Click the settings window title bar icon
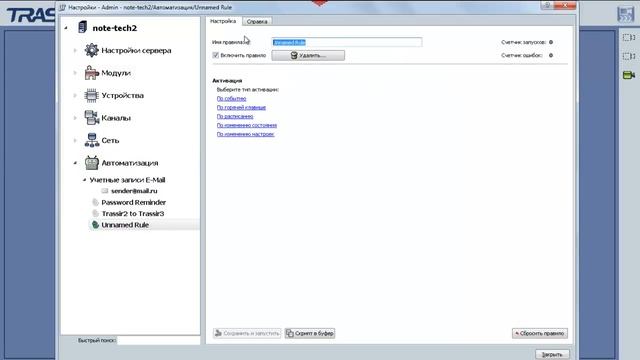The width and height of the screenshot is (640, 360). (62, 7)
